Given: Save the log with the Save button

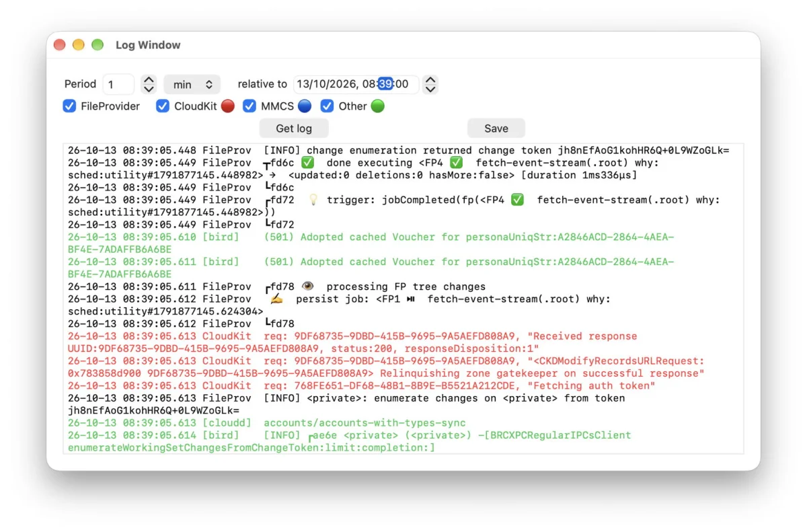Looking at the screenshot, I should (x=496, y=128).
